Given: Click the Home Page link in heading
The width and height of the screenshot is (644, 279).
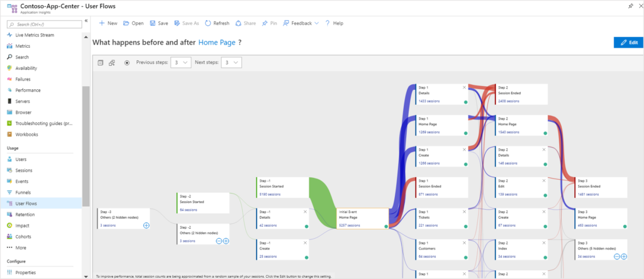Looking at the screenshot, I should [217, 42].
